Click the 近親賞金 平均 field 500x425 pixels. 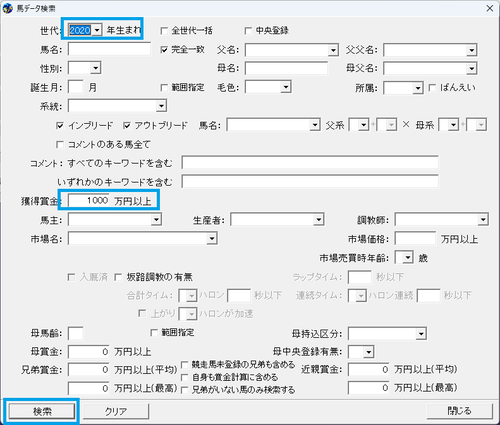click(x=369, y=370)
